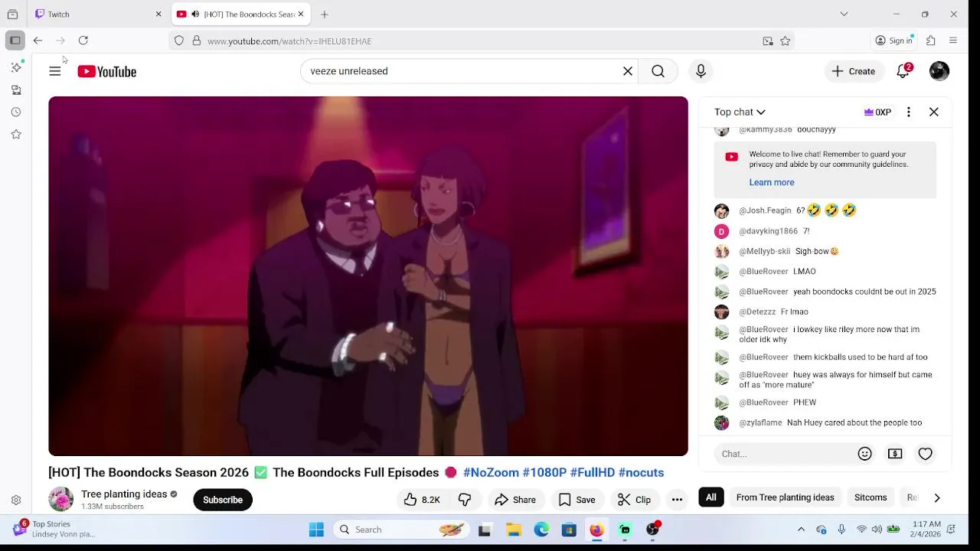
Task: Close the live chat panel
Action: pyautogui.click(x=934, y=112)
